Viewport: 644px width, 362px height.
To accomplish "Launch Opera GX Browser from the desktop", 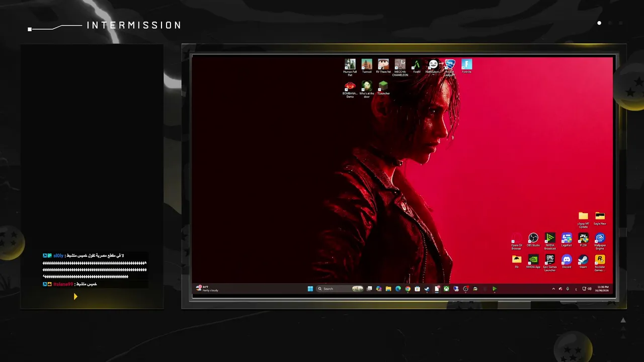I will pyautogui.click(x=517, y=242).
